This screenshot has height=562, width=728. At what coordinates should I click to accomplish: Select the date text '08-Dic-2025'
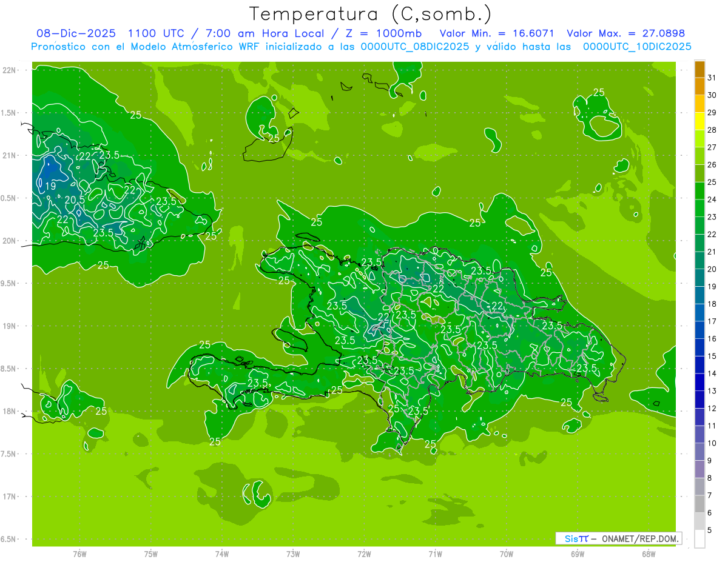(76, 33)
